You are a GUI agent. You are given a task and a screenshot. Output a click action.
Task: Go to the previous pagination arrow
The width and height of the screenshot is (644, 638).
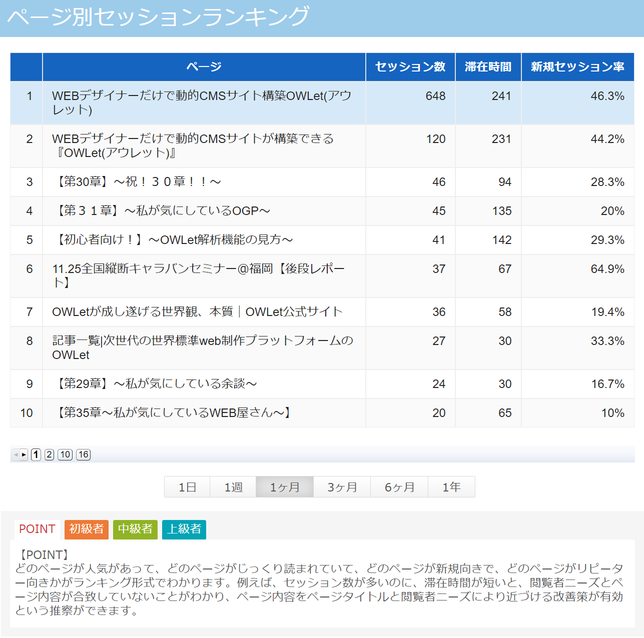[x=16, y=455]
